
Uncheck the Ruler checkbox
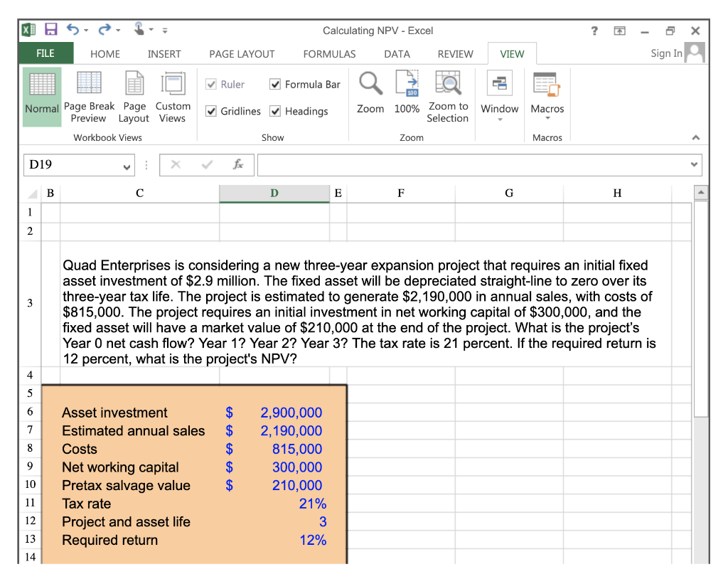(212, 84)
